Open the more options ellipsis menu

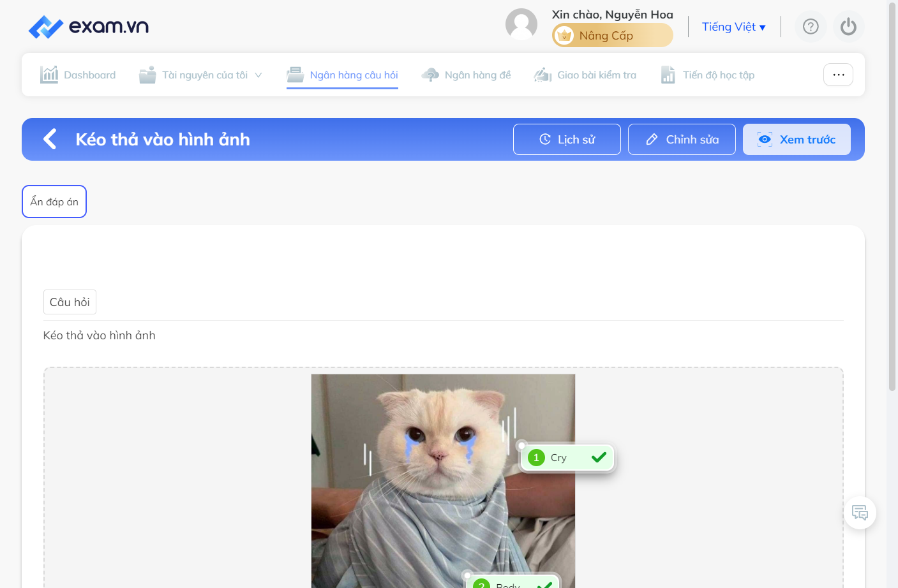(838, 75)
